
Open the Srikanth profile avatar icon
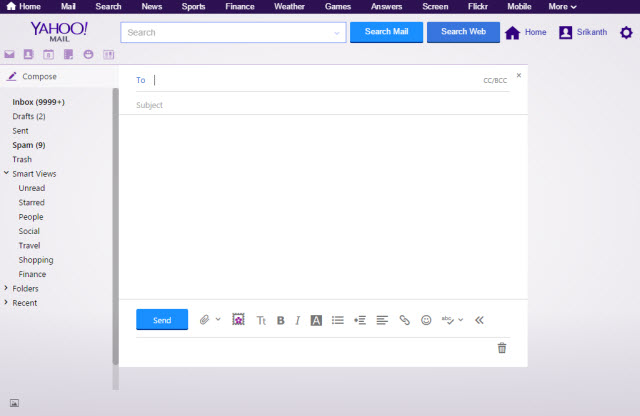[565, 32]
